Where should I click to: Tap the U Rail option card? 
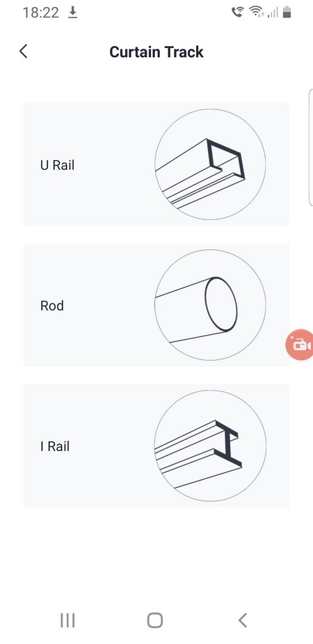(x=156, y=164)
